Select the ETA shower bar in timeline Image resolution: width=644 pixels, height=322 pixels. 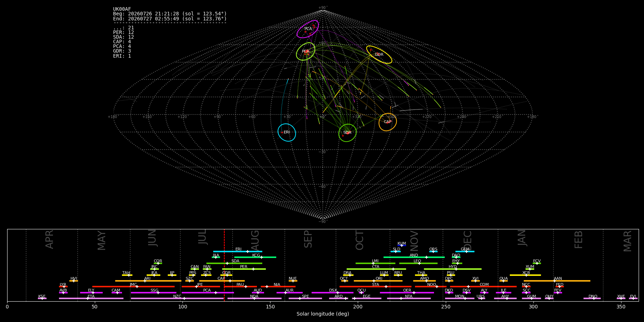point(91,298)
